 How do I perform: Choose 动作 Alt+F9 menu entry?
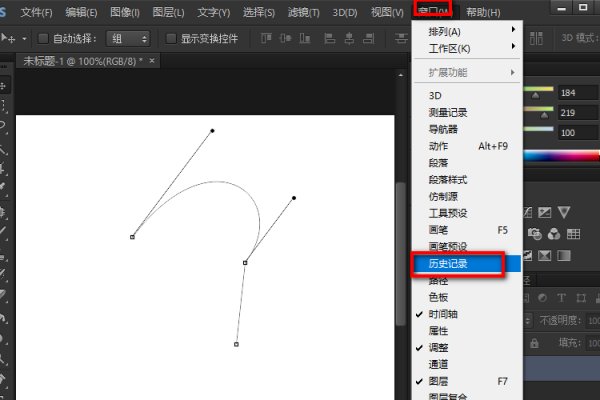[468, 146]
